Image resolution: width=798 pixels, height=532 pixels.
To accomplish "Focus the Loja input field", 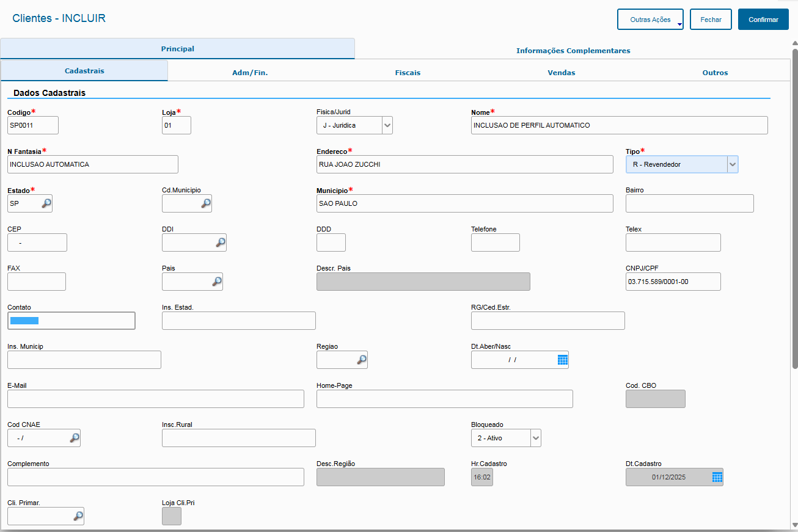I will point(177,125).
